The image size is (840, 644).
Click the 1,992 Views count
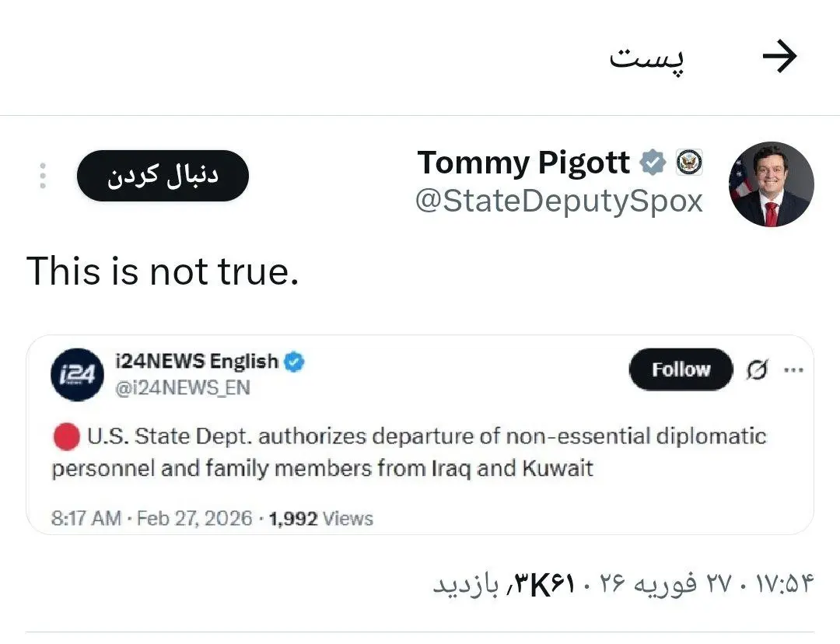coord(320,519)
